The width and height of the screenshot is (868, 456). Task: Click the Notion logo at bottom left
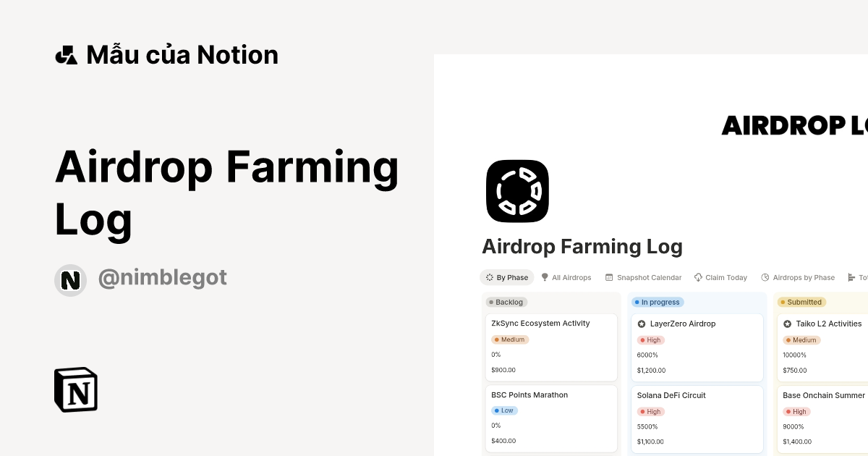coord(75,389)
